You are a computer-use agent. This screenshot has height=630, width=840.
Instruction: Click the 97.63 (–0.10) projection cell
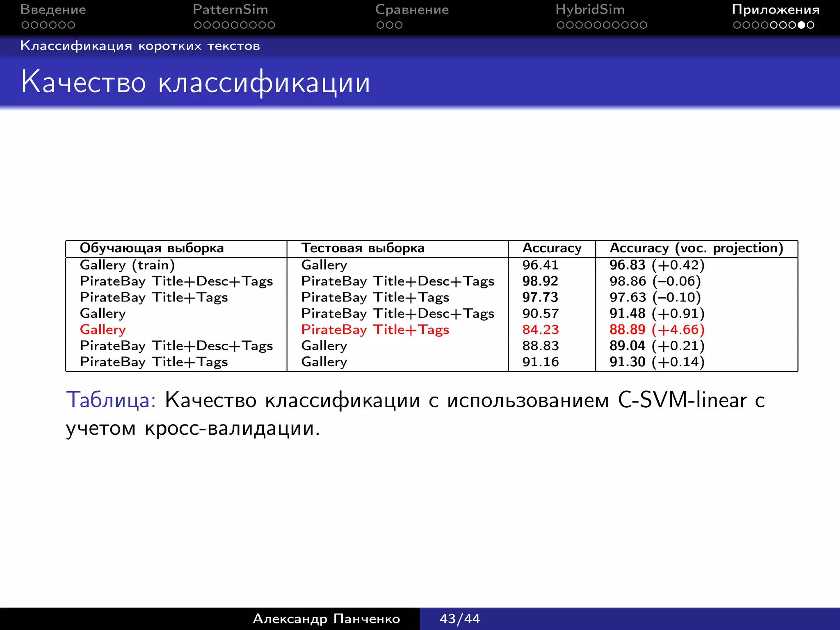tap(655, 297)
